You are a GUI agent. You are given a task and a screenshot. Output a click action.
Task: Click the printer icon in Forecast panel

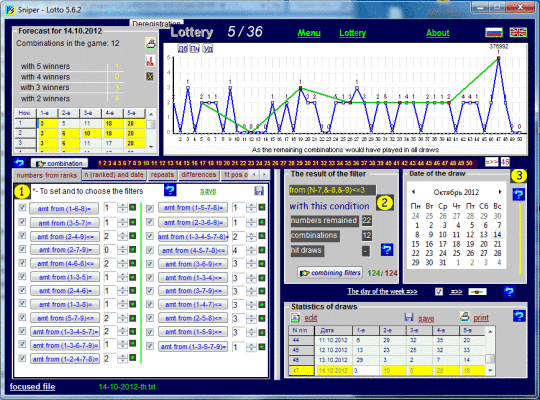click(x=150, y=43)
